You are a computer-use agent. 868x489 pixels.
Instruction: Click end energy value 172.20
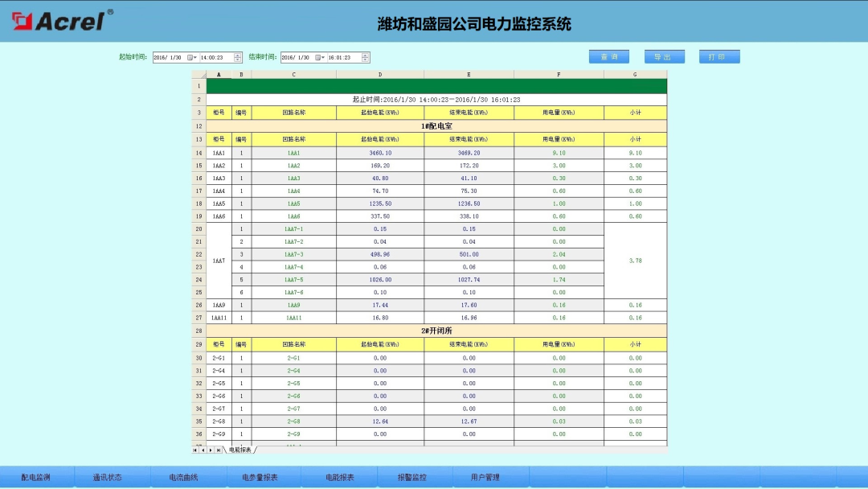(x=469, y=166)
